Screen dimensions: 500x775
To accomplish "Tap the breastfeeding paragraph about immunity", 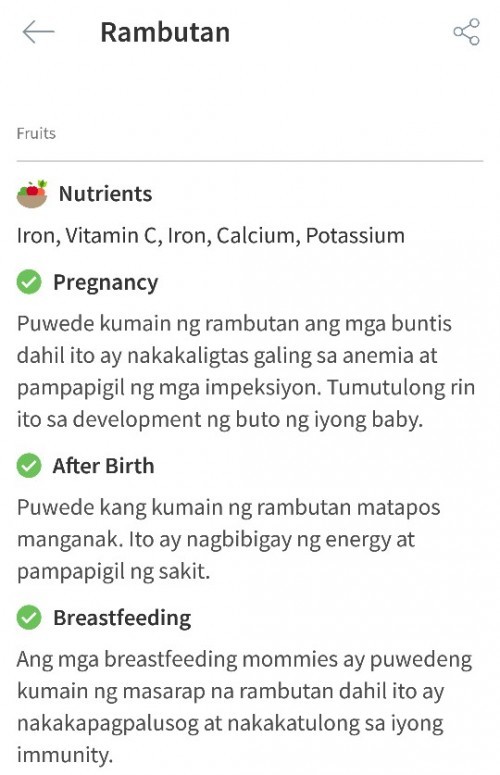I will [x=244, y=707].
